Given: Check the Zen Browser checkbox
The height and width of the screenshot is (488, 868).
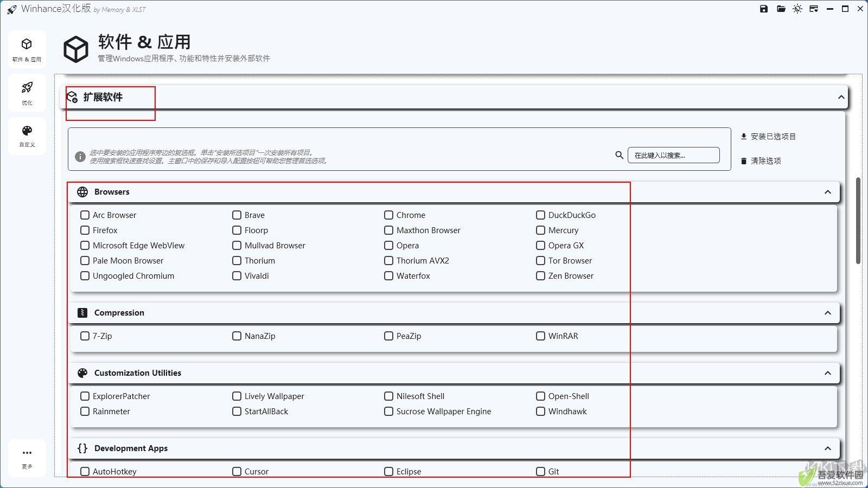Looking at the screenshot, I should click(540, 276).
